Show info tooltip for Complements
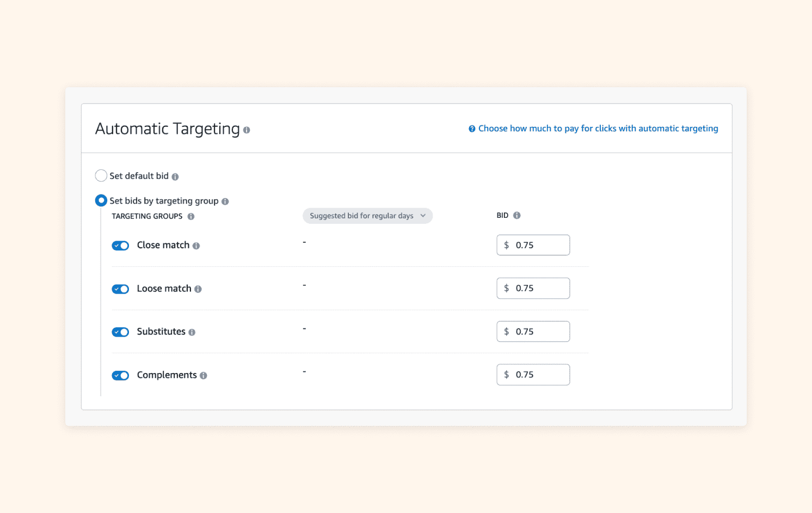812x513 pixels. 204,376
